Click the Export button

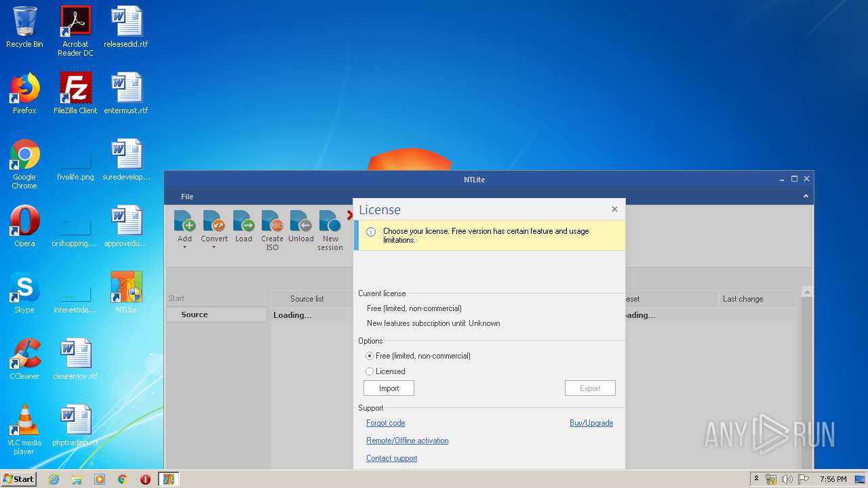(590, 388)
